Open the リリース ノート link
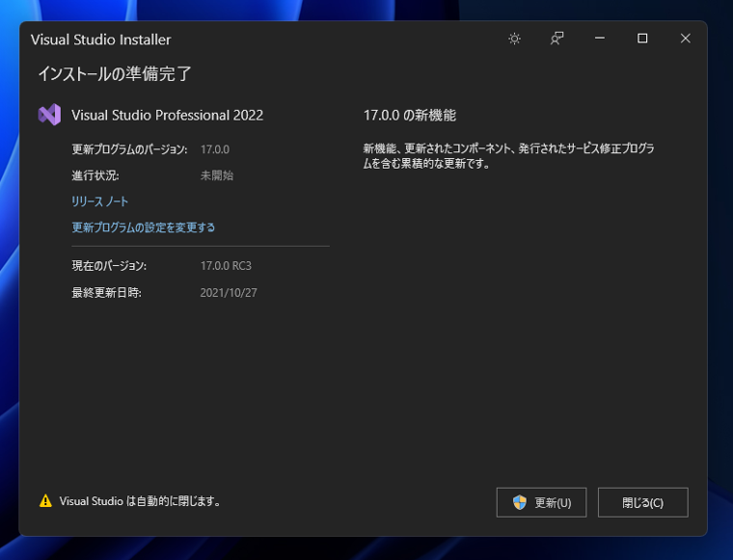Screen dimensions: 733x560 click(x=99, y=201)
